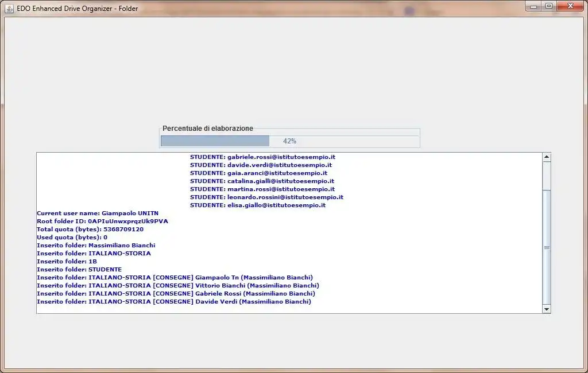Select the CONSEGNE entry for Giampaolo Tn
Screen dimensions: 588x373
[175, 277]
